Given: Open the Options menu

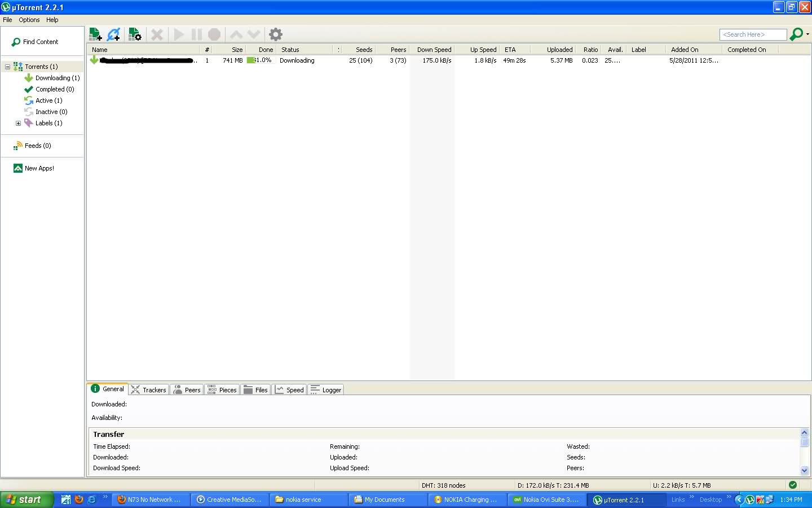Looking at the screenshot, I should click(29, 20).
